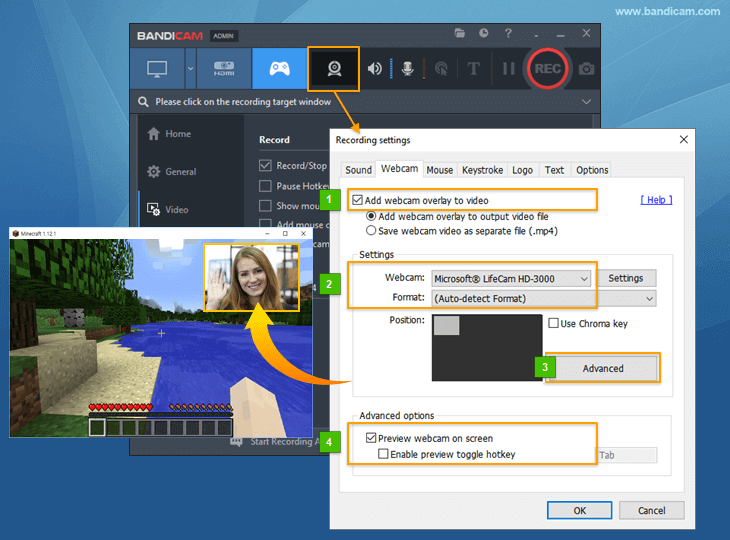
Task: Toggle mouse cursor effect icon
Action: click(441, 69)
